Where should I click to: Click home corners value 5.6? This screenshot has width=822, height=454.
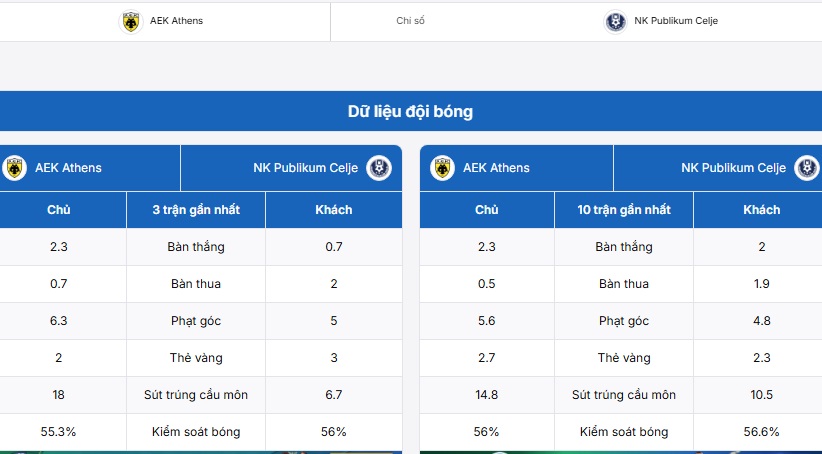[486, 321]
